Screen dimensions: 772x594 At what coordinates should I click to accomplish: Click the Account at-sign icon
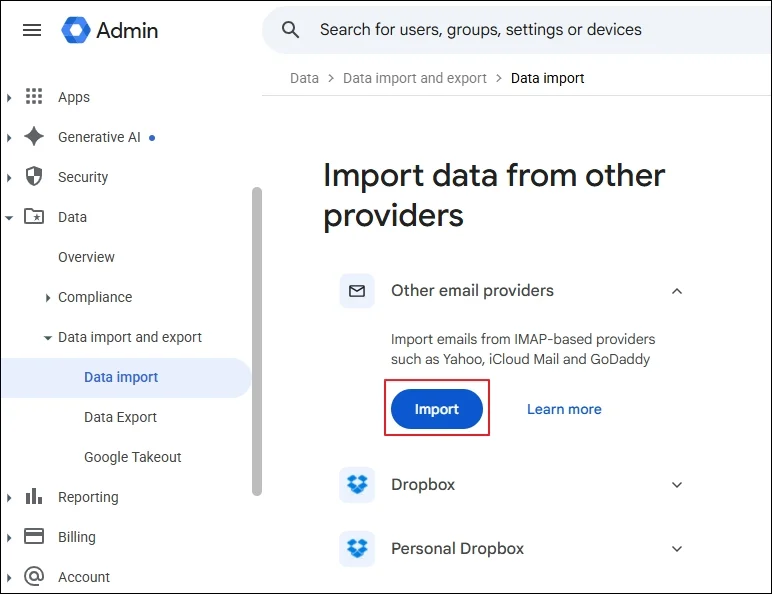point(34,576)
